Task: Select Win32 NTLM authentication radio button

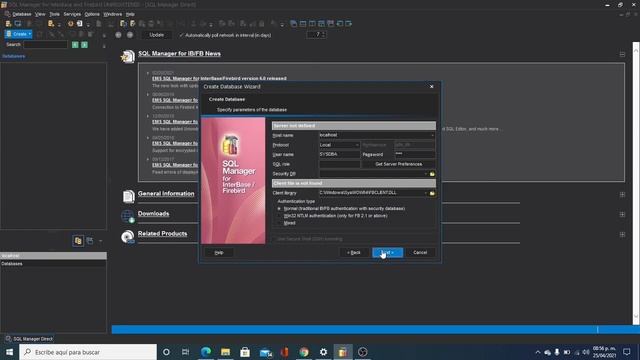Action: click(279, 216)
